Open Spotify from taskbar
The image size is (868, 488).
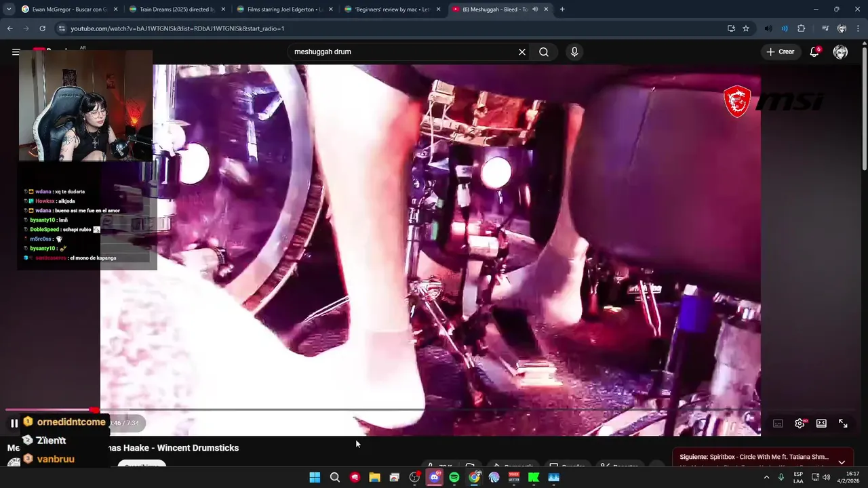(454, 477)
